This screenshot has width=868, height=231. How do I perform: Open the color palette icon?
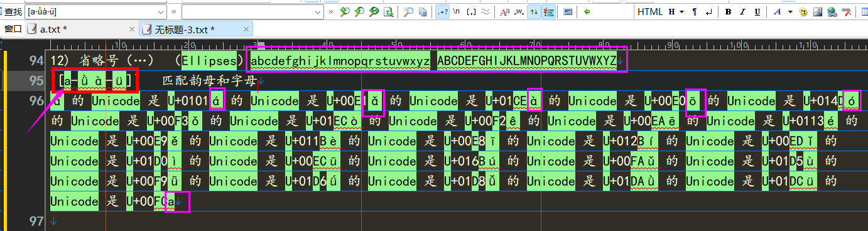803,11
